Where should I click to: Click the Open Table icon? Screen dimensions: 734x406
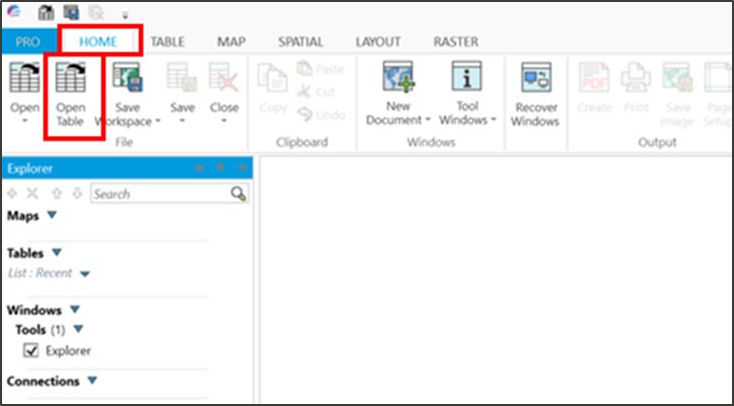click(x=71, y=77)
